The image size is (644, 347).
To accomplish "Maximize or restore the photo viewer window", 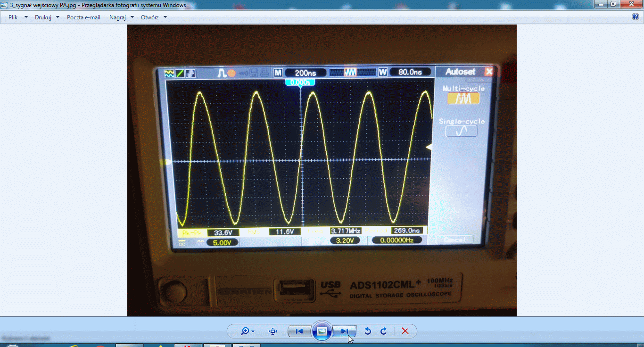I will 613,4.
